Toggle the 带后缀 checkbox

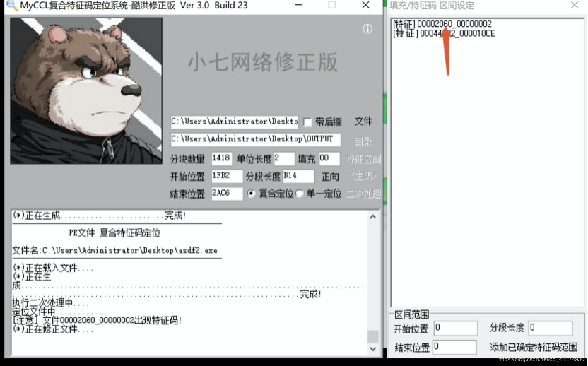[x=308, y=122]
